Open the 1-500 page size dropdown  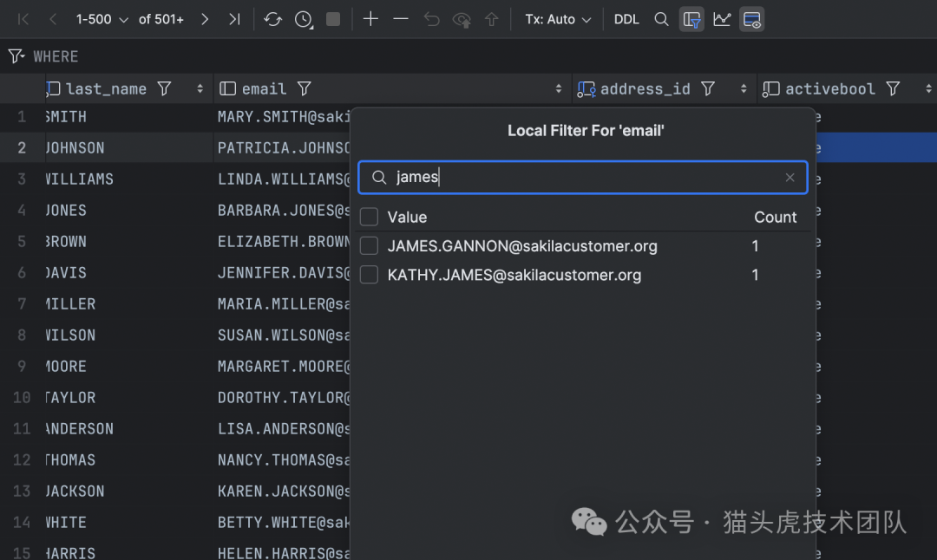pyautogui.click(x=102, y=19)
